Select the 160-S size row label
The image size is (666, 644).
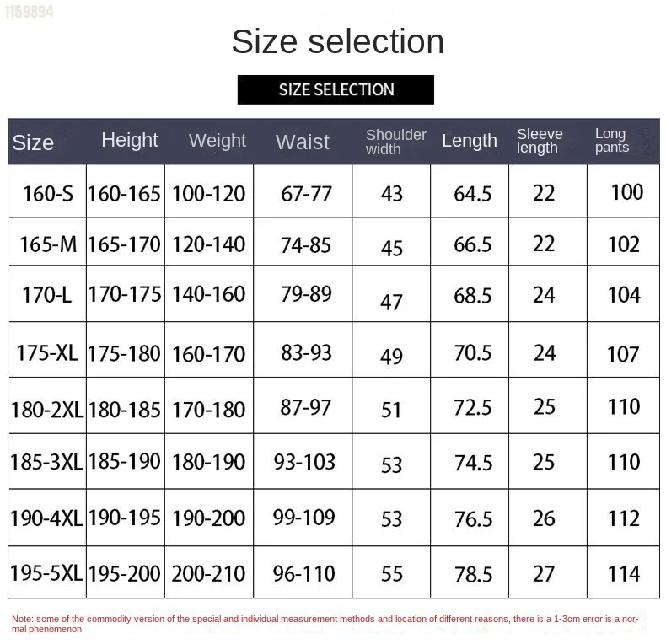click(48, 194)
